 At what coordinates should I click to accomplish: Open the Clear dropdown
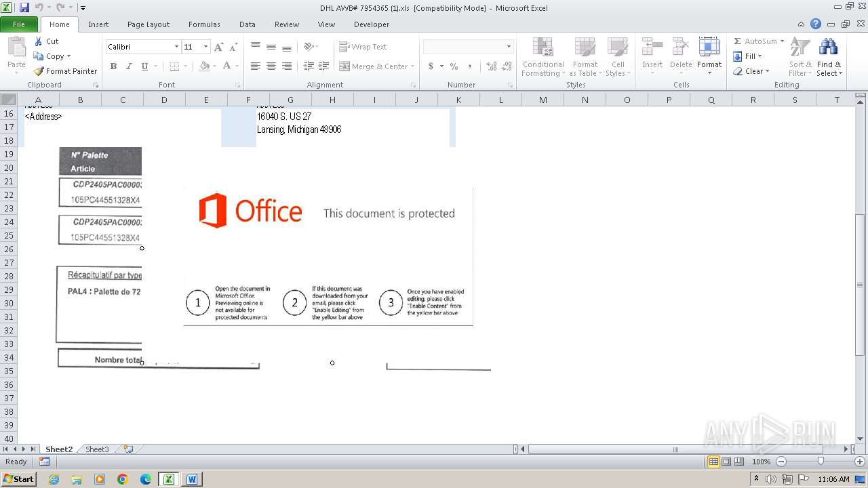pyautogui.click(x=751, y=71)
